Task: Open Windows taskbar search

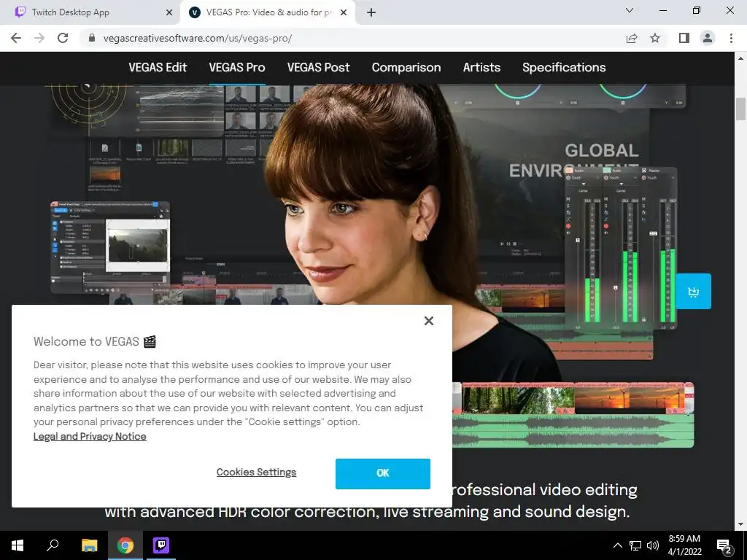Action: point(53,545)
